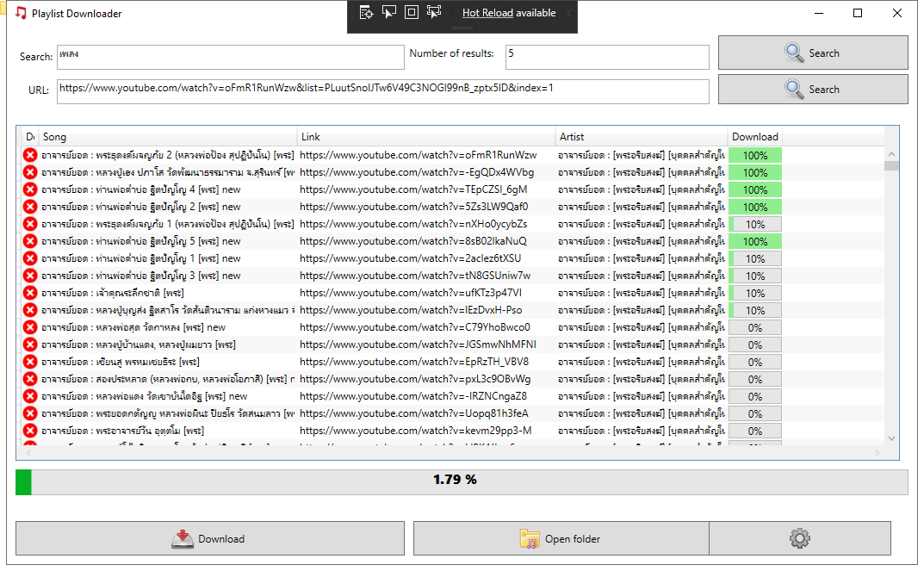Maximize the Playlist Downloader window
Image resolution: width=924 pixels, height=571 pixels.
point(858,13)
